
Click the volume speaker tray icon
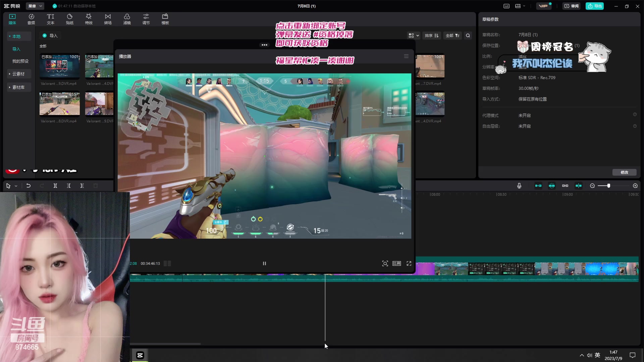pyautogui.click(x=589, y=355)
